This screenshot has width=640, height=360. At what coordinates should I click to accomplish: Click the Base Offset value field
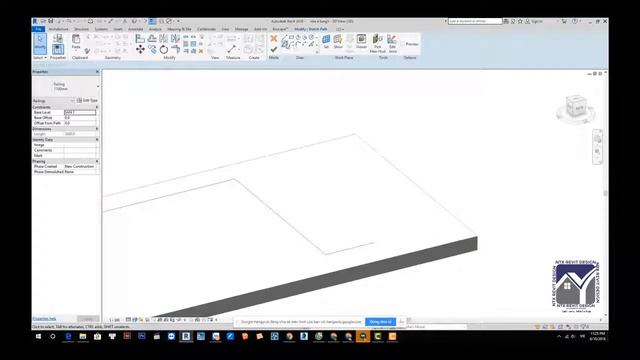point(80,118)
